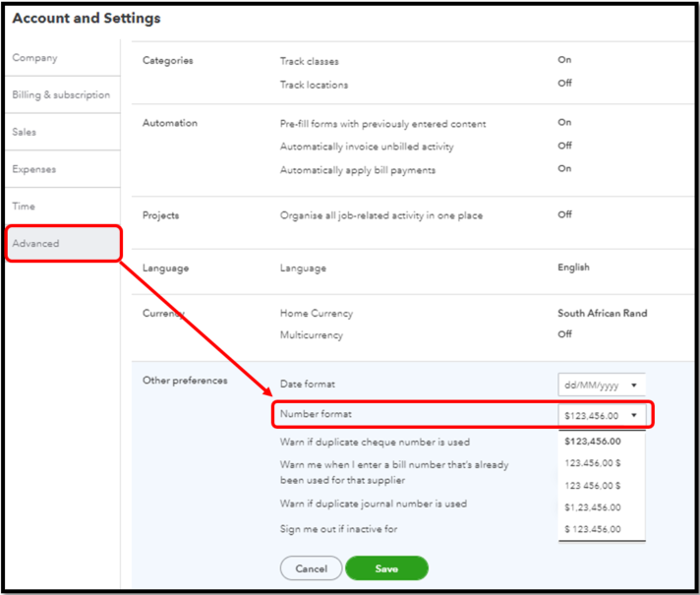
Task: Select the $ 123,456,00 format option
Action: click(x=593, y=529)
